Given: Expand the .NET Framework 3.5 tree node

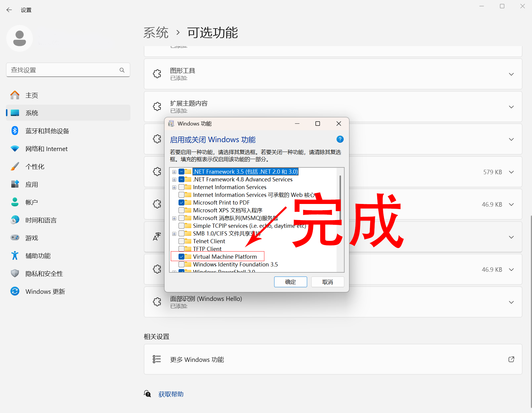Looking at the screenshot, I should pos(174,172).
